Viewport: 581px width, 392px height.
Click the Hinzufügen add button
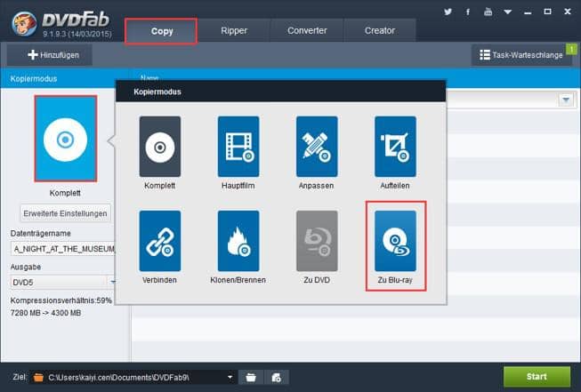(50, 55)
